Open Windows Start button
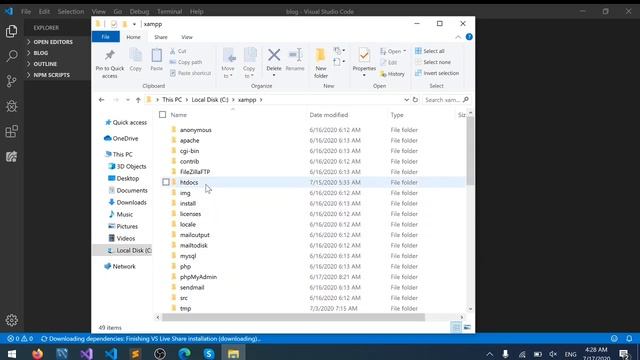 [12, 353]
